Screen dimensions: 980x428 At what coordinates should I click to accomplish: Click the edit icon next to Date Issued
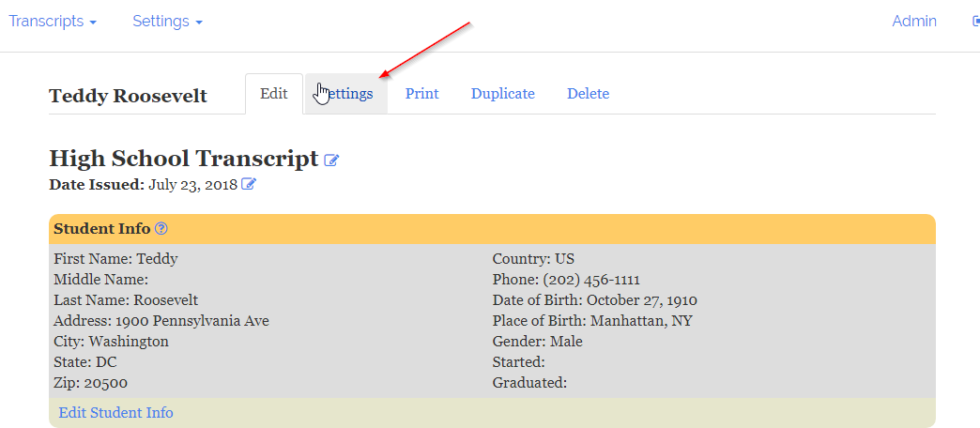click(x=249, y=184)
